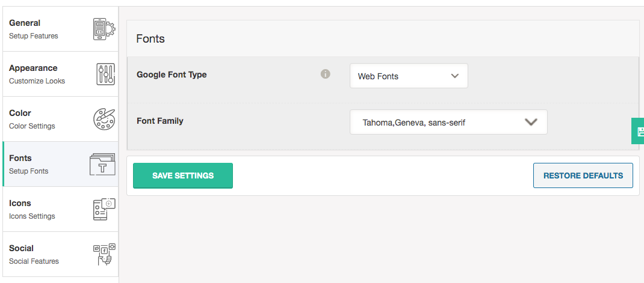Click the Fonts panel heading
The width and height of the screenshot is (644, 283).
(x=150, y=39)
